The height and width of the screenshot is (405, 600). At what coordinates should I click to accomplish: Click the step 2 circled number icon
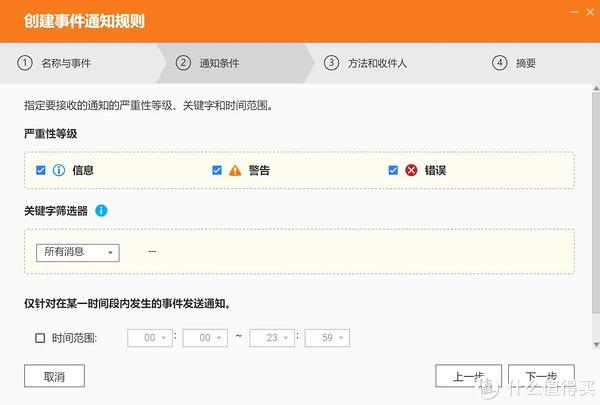(x=183, y=63)
